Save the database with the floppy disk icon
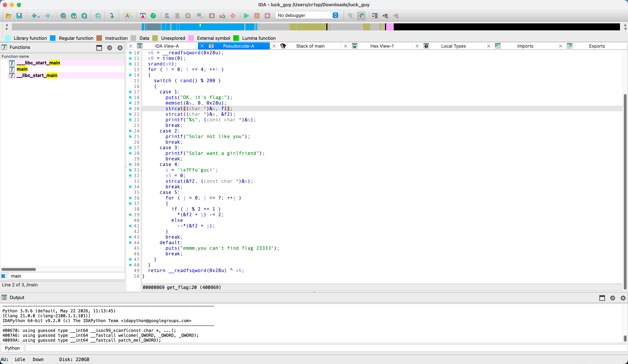This screenshot has width=628, height=364. tap(19, 16)
